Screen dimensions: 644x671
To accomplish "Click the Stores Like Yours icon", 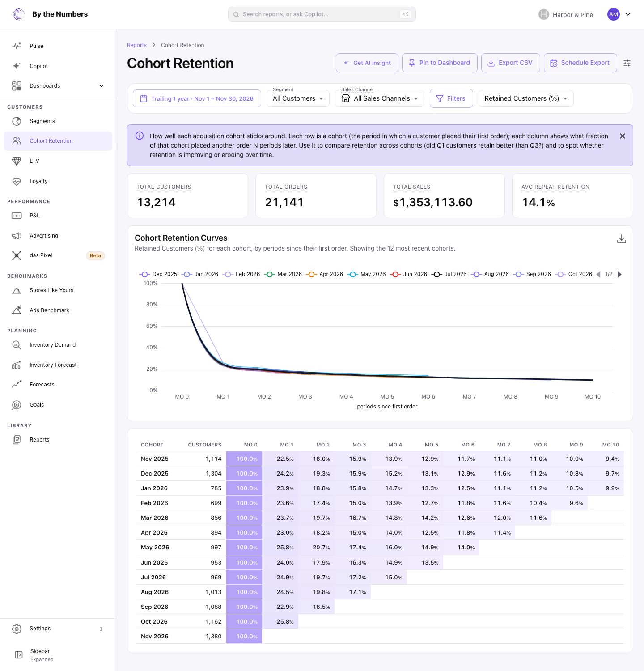I will [x=17, y=290].
